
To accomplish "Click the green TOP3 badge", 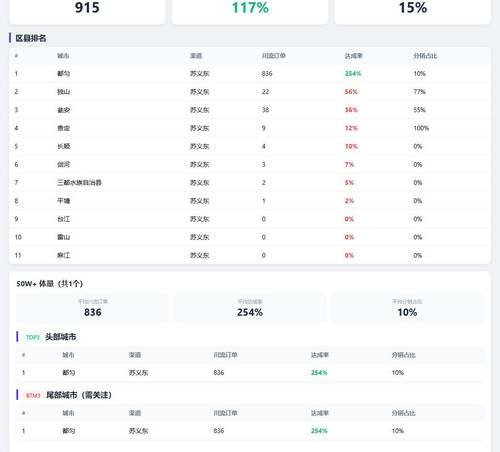I will tap(33, 337).
